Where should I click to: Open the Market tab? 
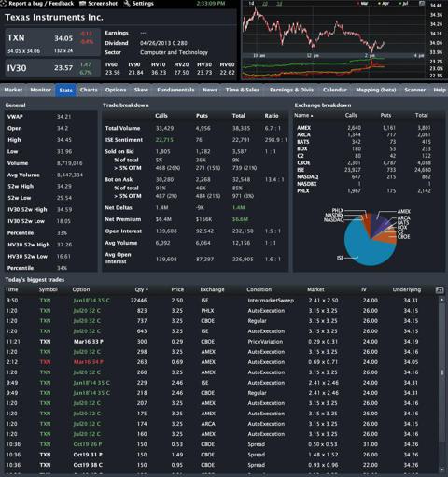coord(13,90)
